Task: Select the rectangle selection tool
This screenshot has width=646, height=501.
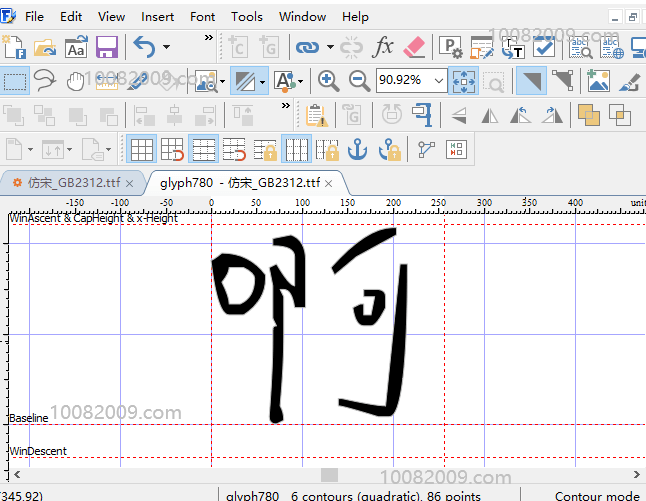Action: (x=15, y=81)
